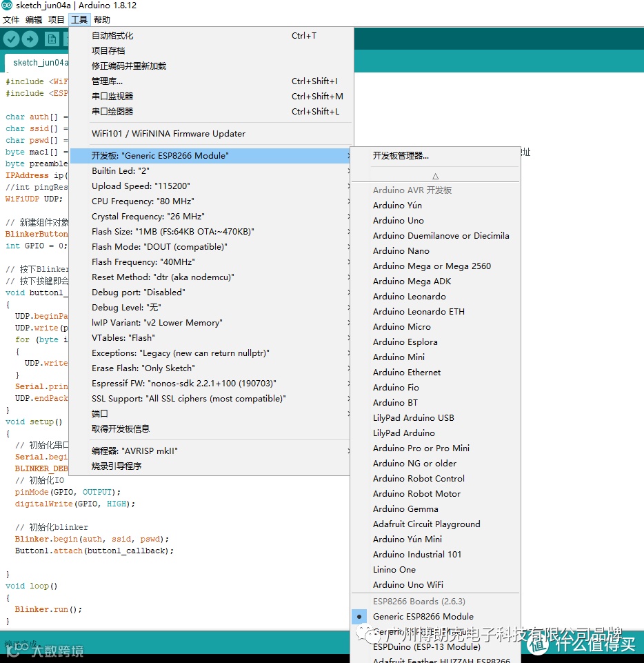Open 编程器 "AVRISP mkII" submenu
The width and height of the screenshot is (644, 663).
coord(210,451)
